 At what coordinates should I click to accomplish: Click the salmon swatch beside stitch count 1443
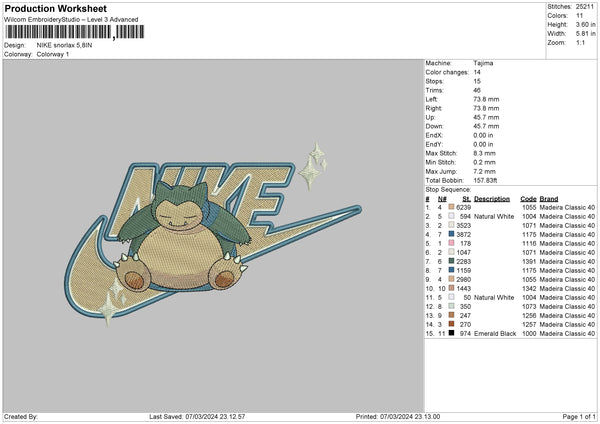[452, 288]
